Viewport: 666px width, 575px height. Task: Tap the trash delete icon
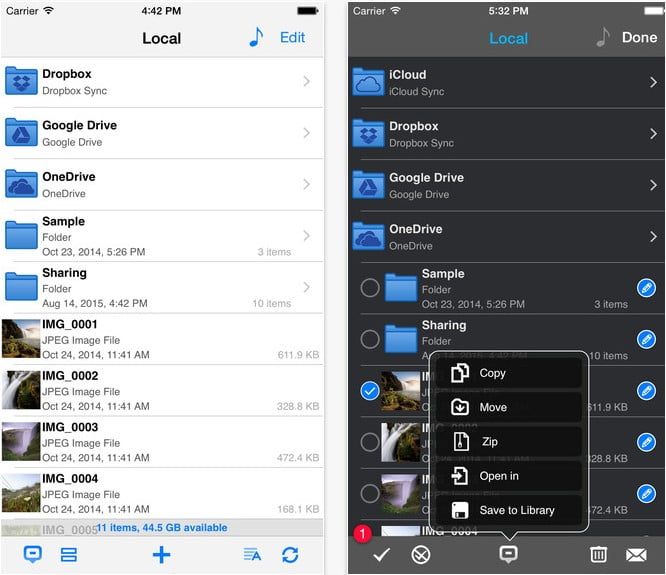click(598, 554)
